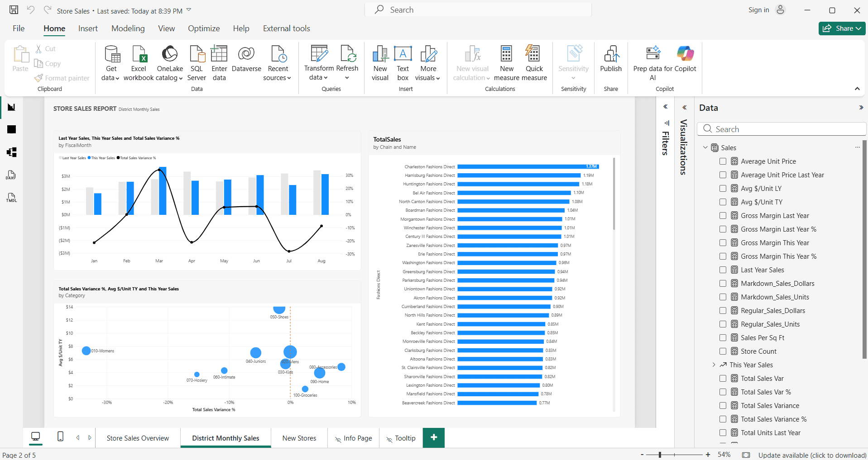Switch to Report view
The height and width of the screenshot is (460, 868).
[12, 107]
